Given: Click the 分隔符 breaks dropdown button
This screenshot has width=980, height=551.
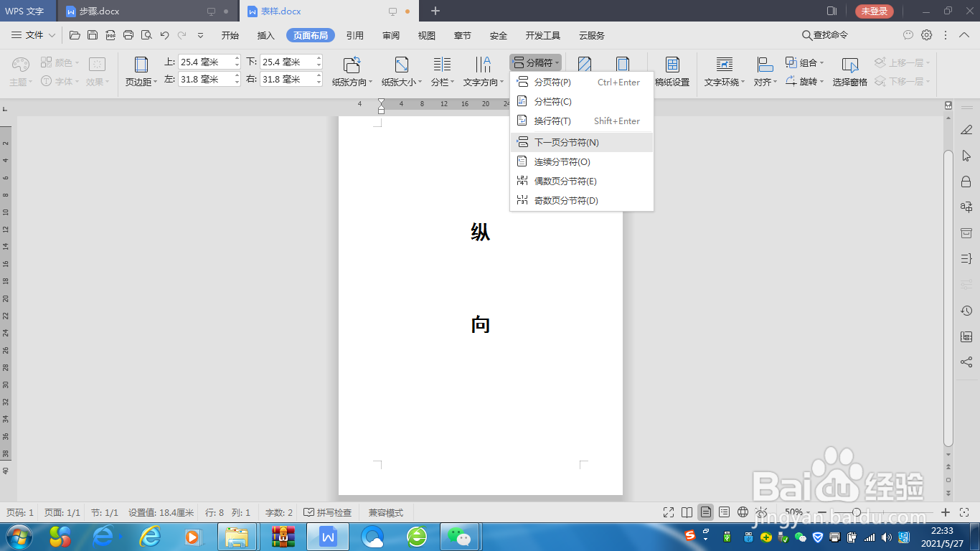Looking at the screenshot, I should pyautogui.click(x=536, y=62).
